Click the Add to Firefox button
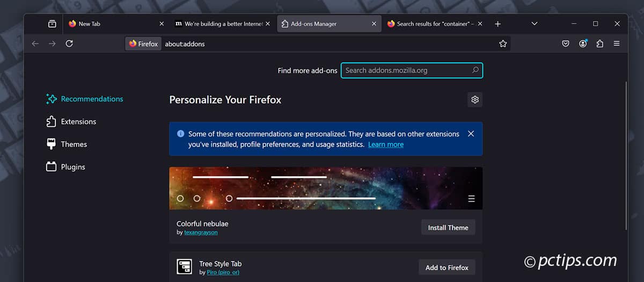Screen dimensions: 644x282 click(x=447, y=267)
